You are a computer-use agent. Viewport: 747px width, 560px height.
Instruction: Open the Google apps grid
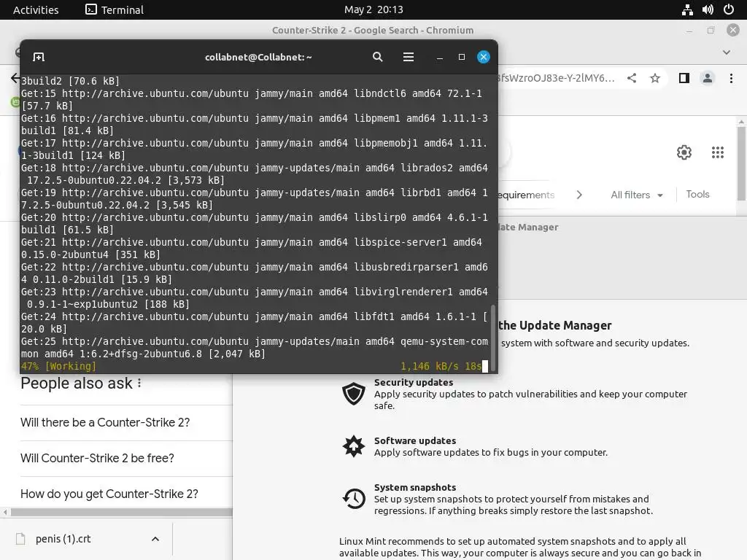point(718,152)
